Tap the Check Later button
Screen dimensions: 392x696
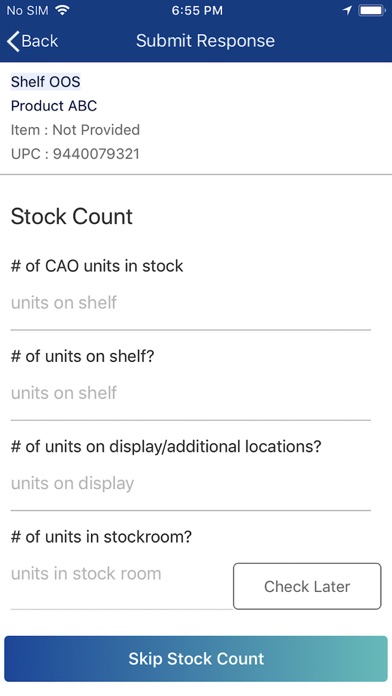click(x=307, y=586)
